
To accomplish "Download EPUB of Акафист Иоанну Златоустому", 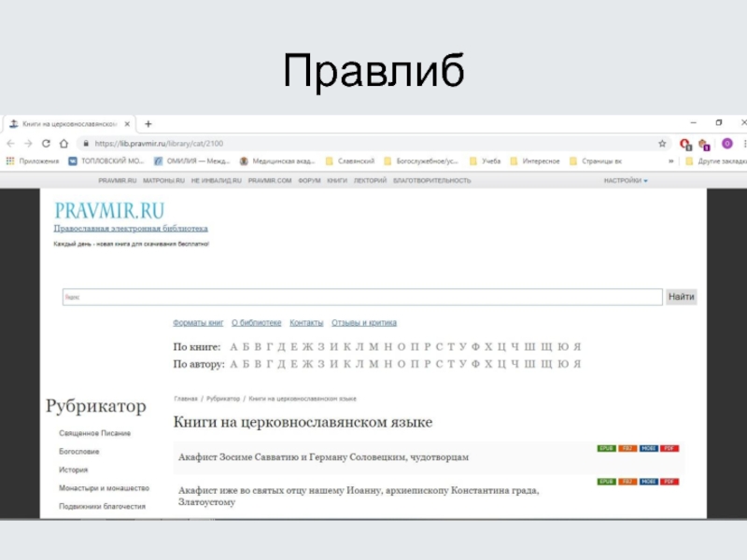I will tap(606, 482).
